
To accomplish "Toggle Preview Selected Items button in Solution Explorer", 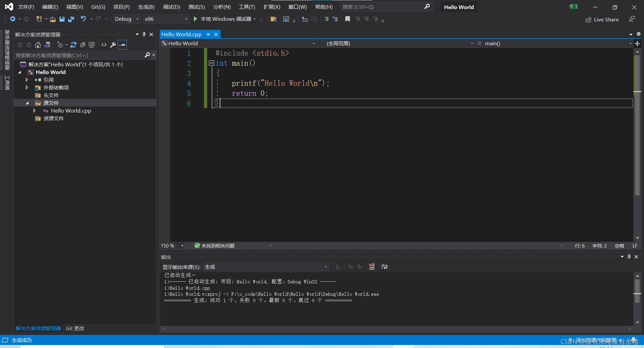I will [122, 45].
